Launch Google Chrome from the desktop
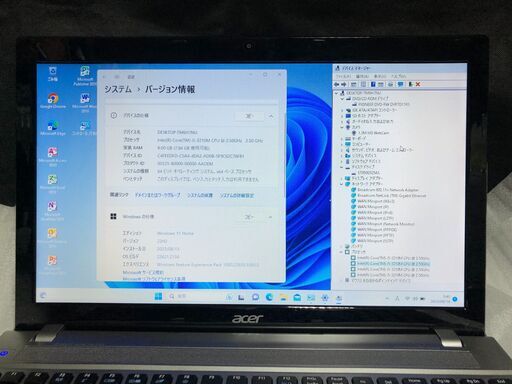The height and width of the screenshot is (384, 512). 53,101
